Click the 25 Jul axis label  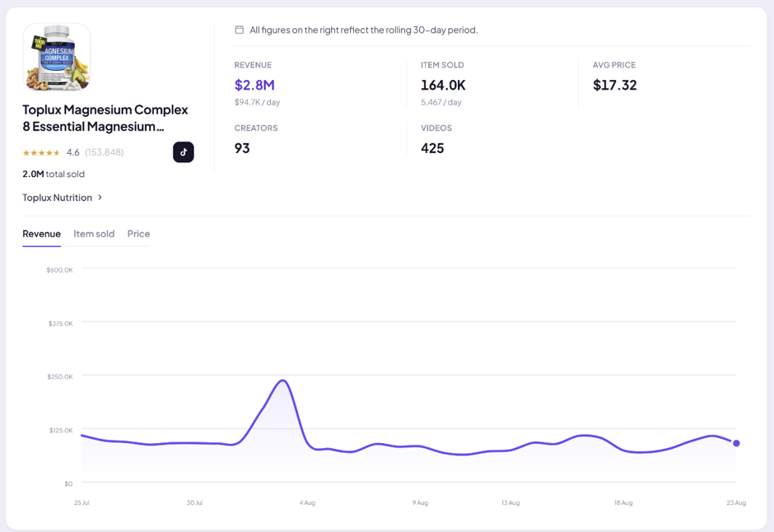point(82,503)
